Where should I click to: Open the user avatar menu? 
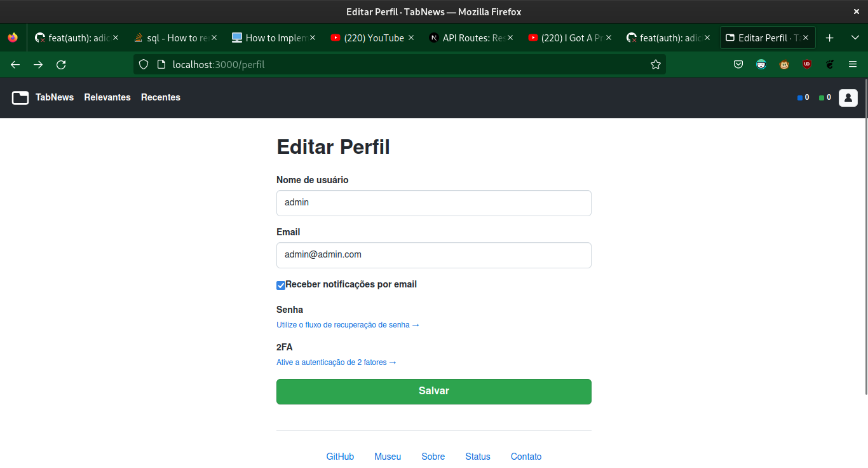pyautogui.click(x=848, y=97)
